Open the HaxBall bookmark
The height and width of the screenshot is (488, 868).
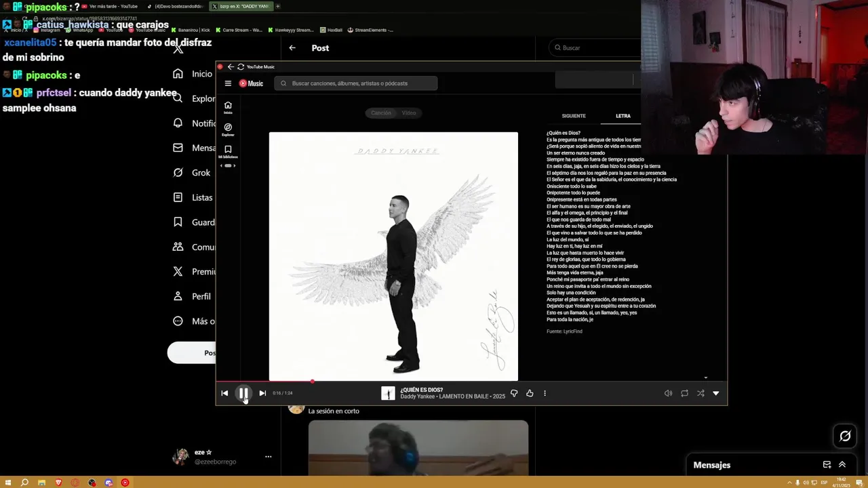point(332,30)
